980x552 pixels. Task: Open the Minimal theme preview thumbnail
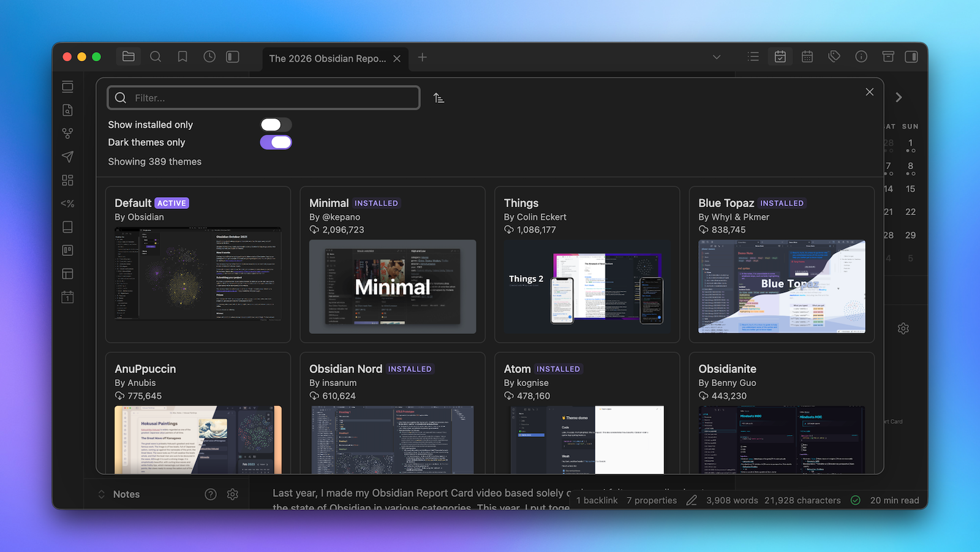[393, 287]
